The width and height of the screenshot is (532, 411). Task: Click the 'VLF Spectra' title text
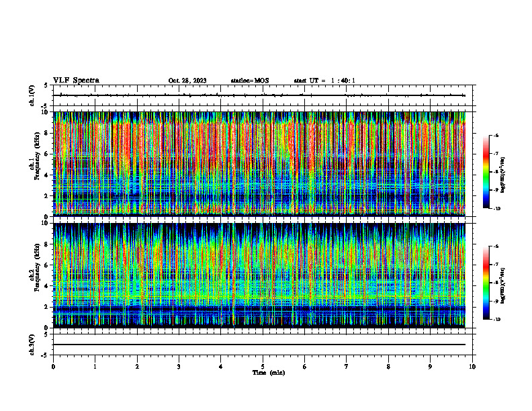[76, 81]
